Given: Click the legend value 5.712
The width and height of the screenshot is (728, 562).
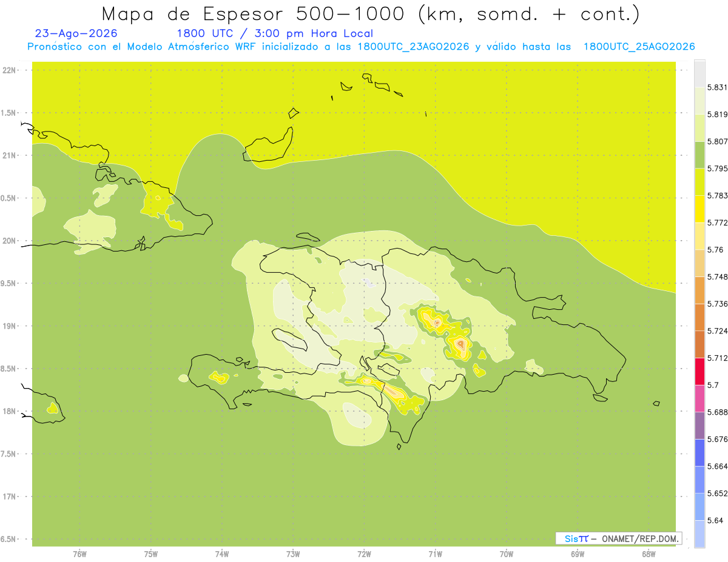Looking at the screenshot, I should coord(718,358).
